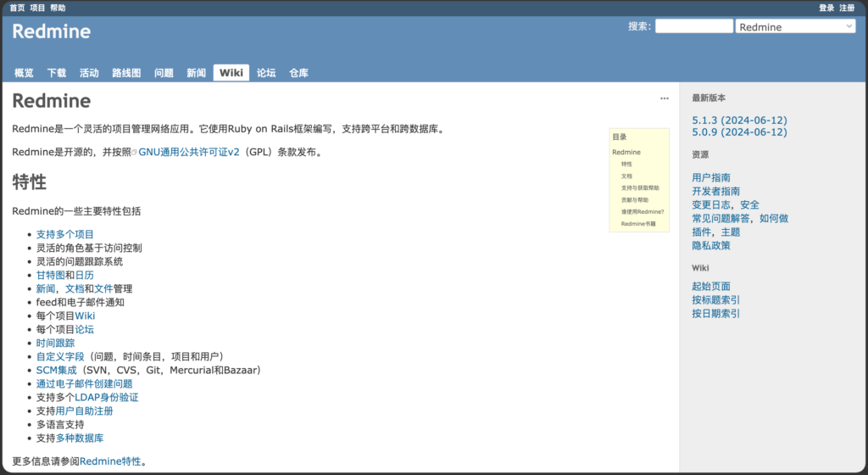The width and height of the screenshot is (868, 475).
Task: Open version 5.0.9 (2024-06-12) link
Action: [x=739, y=131]
